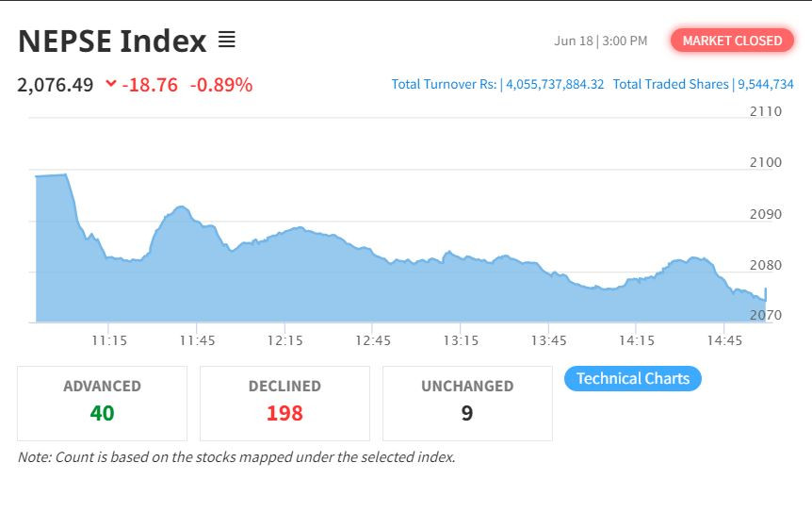Screen dimensions: 812x512
Task: Click the 11:15 time axis marker
Action: pyautogui.click(x=109, y=340)
